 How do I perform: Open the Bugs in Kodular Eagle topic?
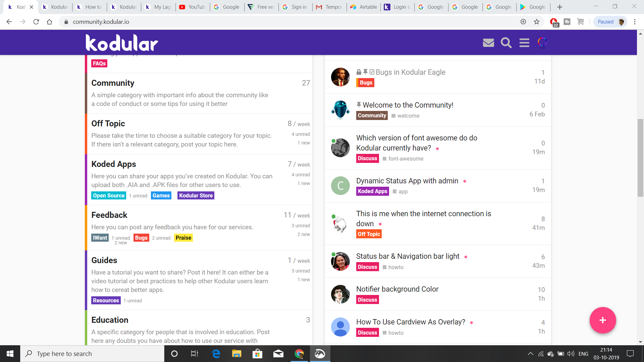410,72
